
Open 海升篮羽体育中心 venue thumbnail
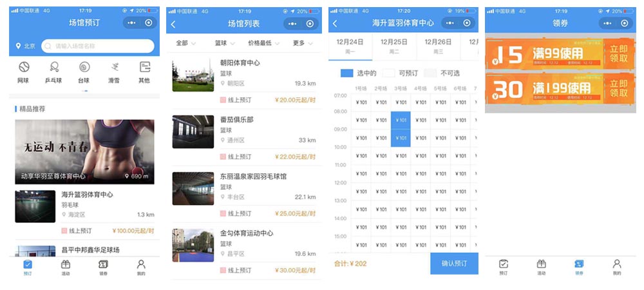point(35,206)
